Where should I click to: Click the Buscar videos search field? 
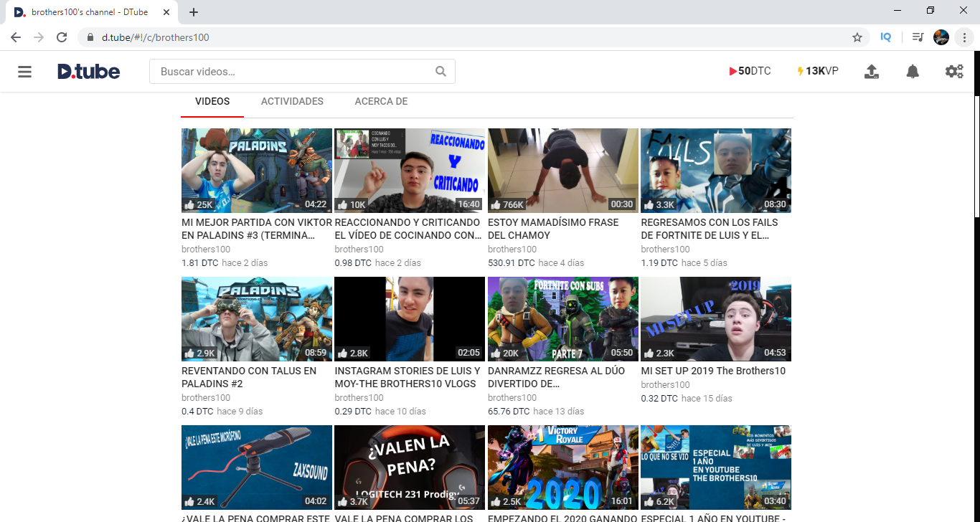click(287, 71)
